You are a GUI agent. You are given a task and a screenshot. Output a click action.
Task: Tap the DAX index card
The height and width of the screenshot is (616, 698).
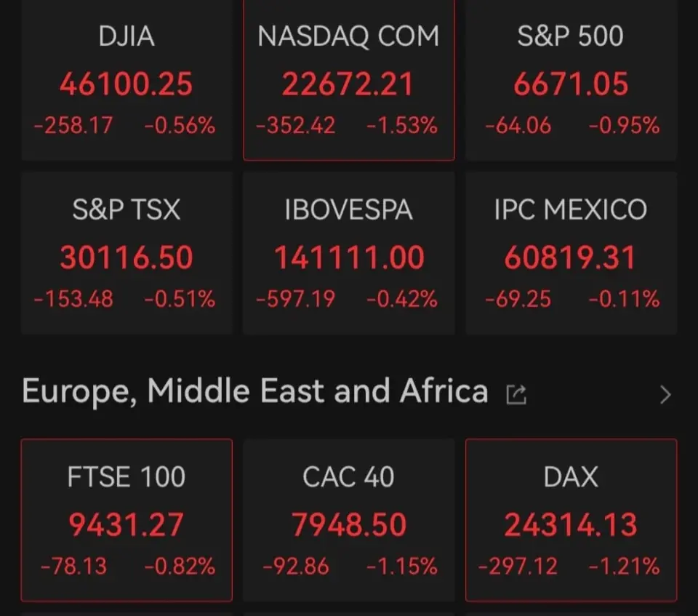(x=571, y=520)
